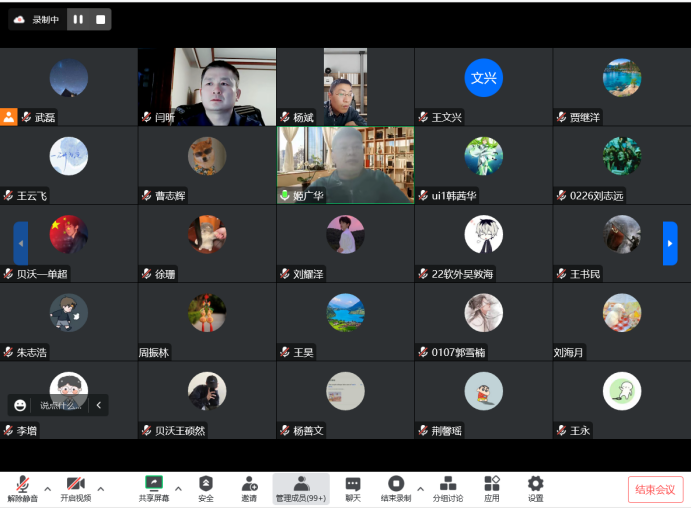Pause the cloud recording

click(x=78, y=19)
